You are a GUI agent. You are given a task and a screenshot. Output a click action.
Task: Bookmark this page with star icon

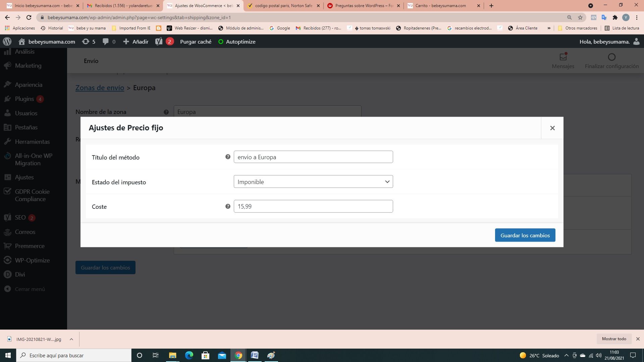click(580, 17)
